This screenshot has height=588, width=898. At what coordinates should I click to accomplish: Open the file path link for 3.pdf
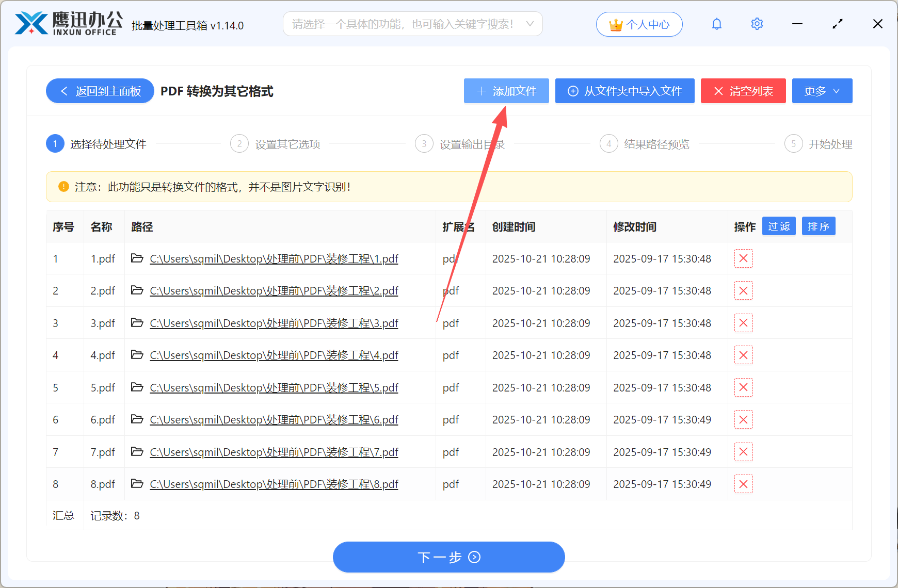tap(274, 323)
